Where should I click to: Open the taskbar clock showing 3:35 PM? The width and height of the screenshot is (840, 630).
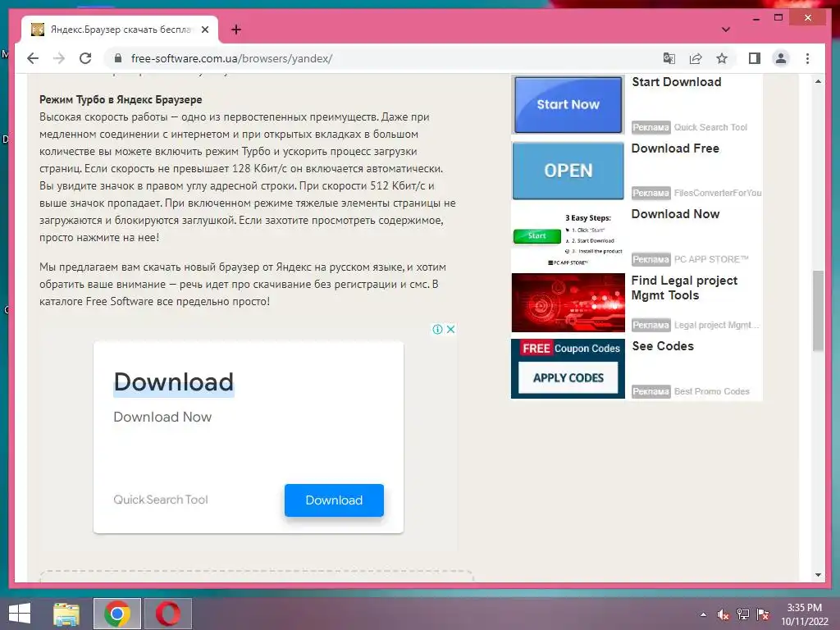(804, 614)
